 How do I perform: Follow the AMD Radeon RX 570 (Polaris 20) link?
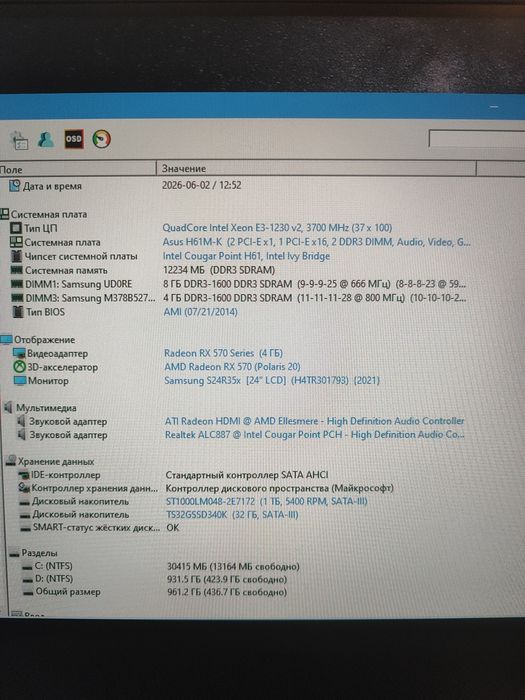click(232, 367)
